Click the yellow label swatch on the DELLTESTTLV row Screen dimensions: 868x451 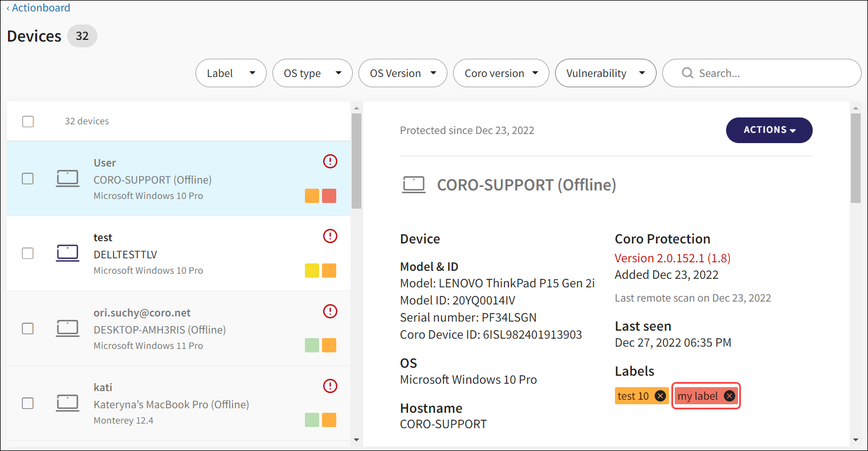312,271
